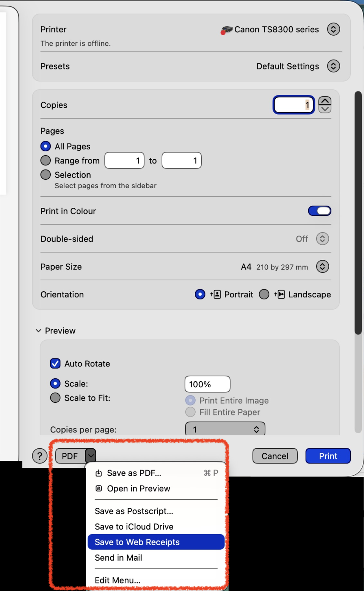This screenshot has height=591, width=364.
Task: Click the help question mark button
Action: coord(40,456)
